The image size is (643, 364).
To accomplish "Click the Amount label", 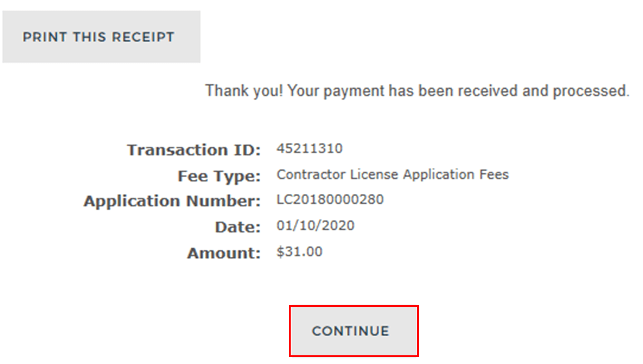I will (x=224, y=253).
